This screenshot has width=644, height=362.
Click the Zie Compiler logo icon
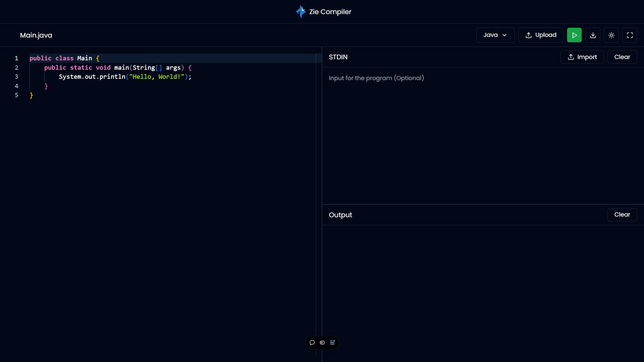[301, 12]
